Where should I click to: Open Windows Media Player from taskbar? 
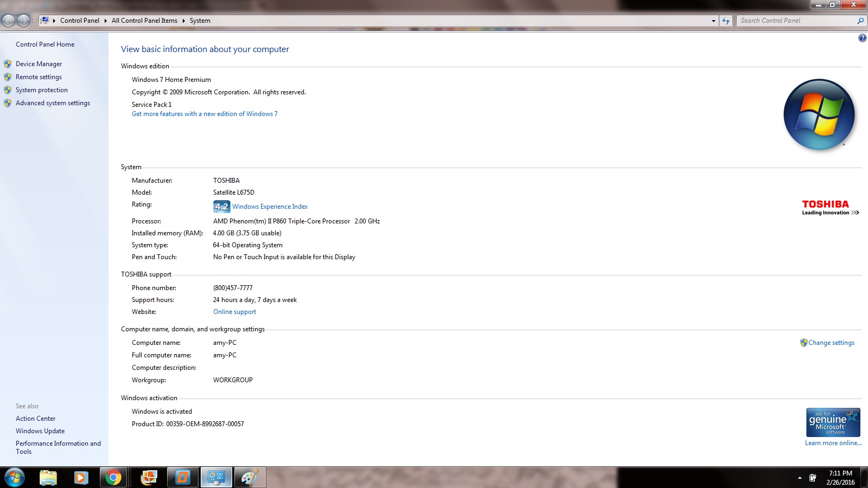tap(81, 477)
